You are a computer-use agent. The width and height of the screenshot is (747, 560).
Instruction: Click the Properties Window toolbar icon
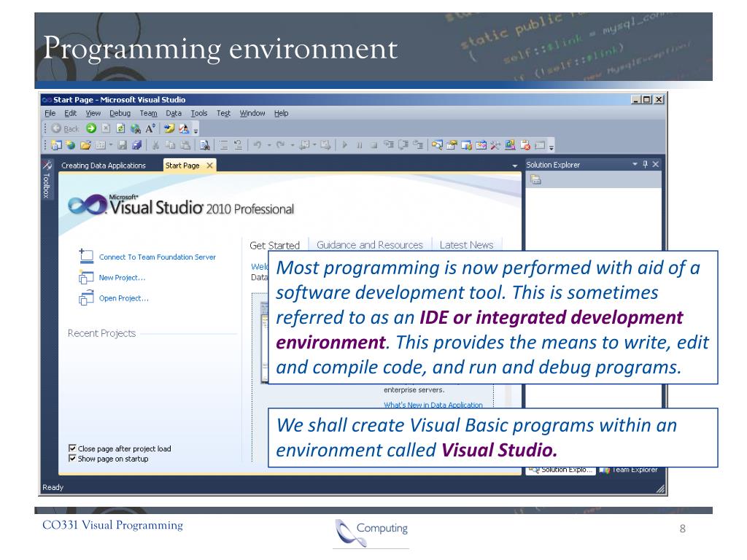452,145
